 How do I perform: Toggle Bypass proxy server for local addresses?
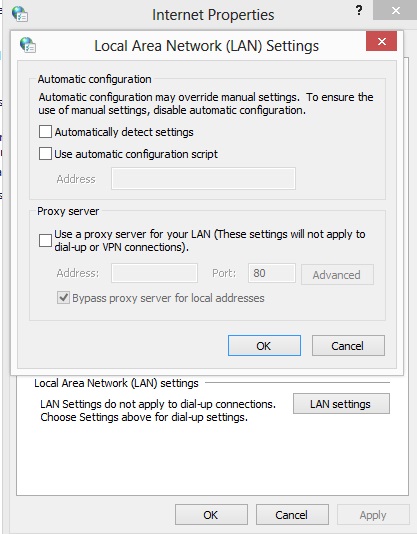pyautogui.click(x=63, y=298)
